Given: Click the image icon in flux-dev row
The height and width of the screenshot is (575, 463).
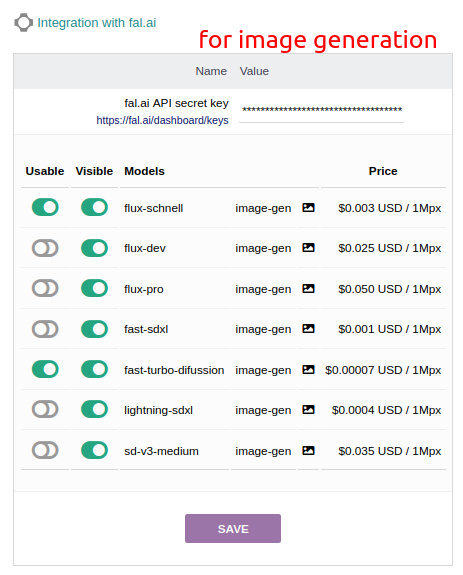Looking at the screenshot, I should tap(308, 248).
